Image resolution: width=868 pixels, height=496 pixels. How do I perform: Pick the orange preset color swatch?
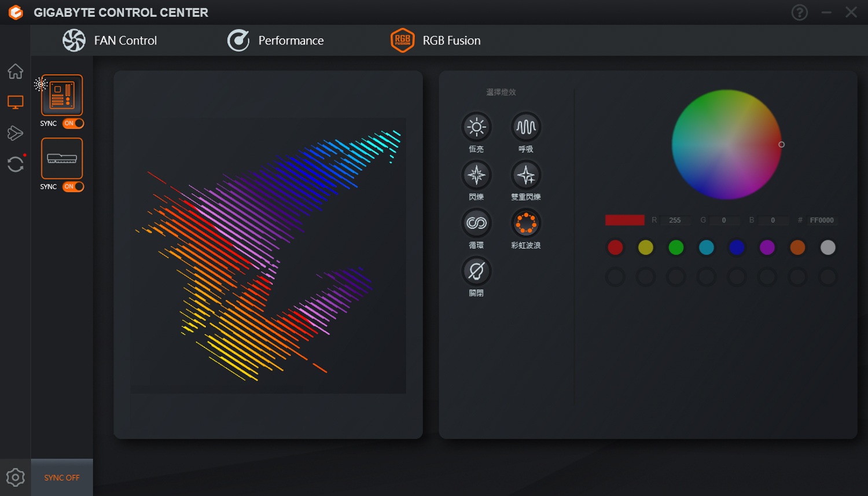click(x=797, y=248)
